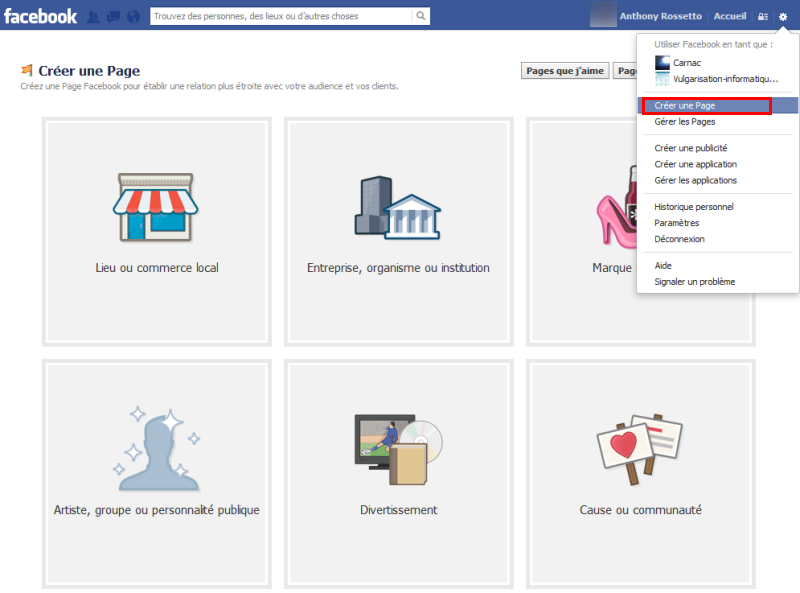Click the search magnifier button
Image resolution: width=800 pixels, height=593 pixels.
(420, 16)
